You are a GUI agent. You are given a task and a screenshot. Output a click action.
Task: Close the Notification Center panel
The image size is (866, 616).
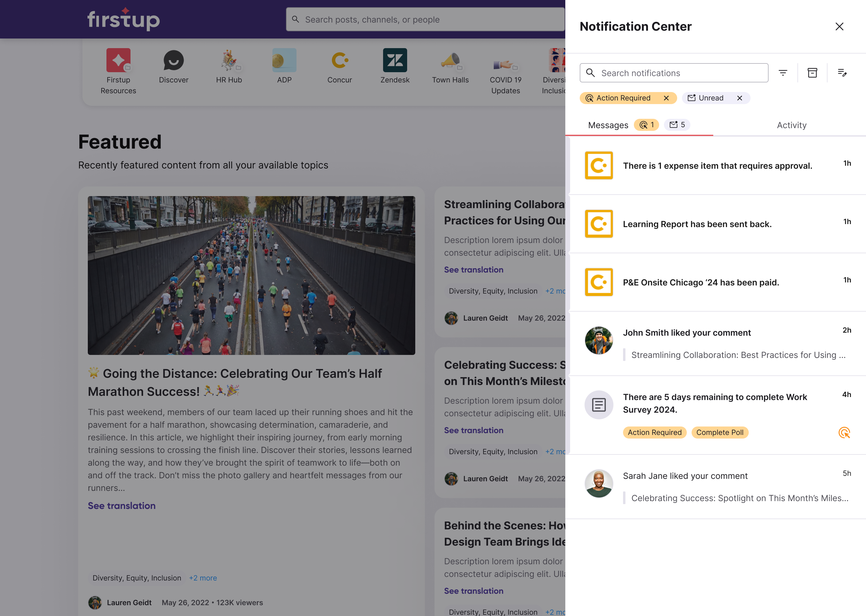[839, 26]
